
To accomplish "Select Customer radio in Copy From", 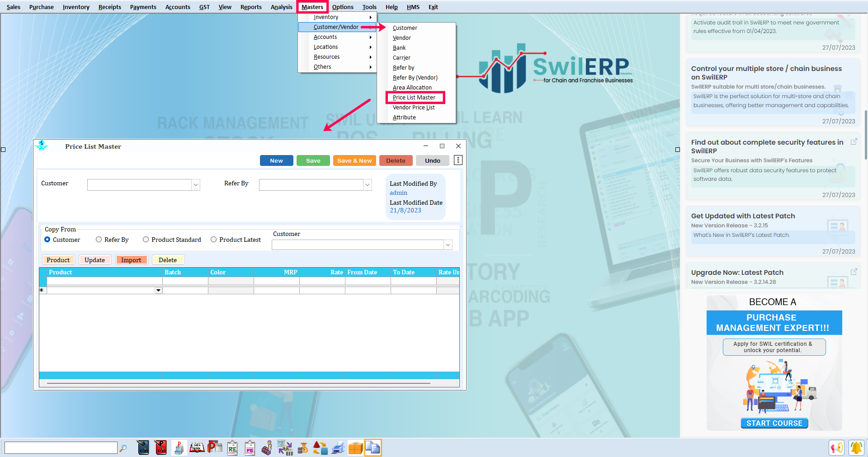I will (47, 240).
